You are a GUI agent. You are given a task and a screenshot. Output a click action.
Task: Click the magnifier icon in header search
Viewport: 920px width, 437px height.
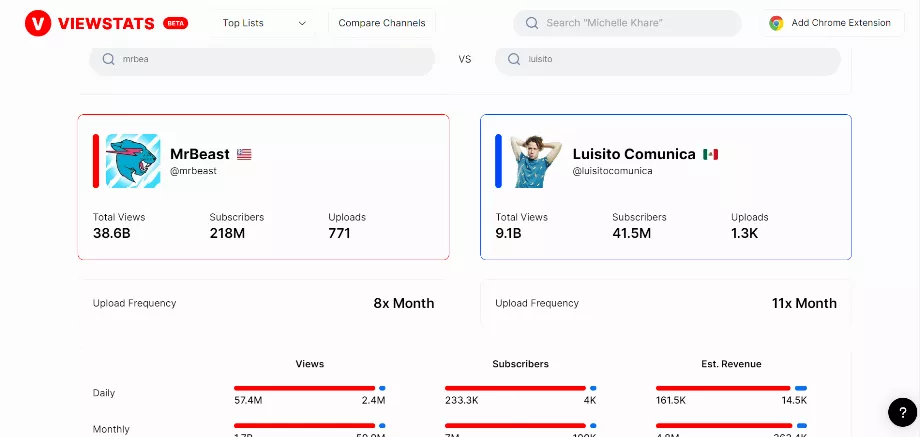click(x=532, y=23)
